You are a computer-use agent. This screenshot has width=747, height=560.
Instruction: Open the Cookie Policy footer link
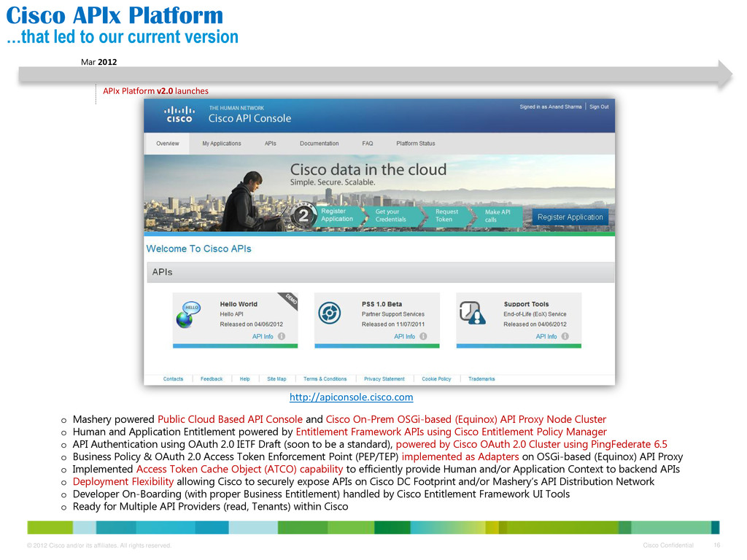point(436,379)
